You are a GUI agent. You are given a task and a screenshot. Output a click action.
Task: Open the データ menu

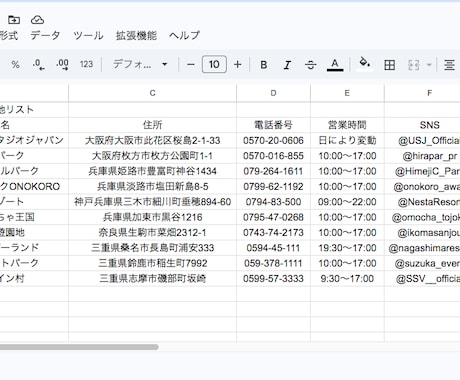click(45, 35)
